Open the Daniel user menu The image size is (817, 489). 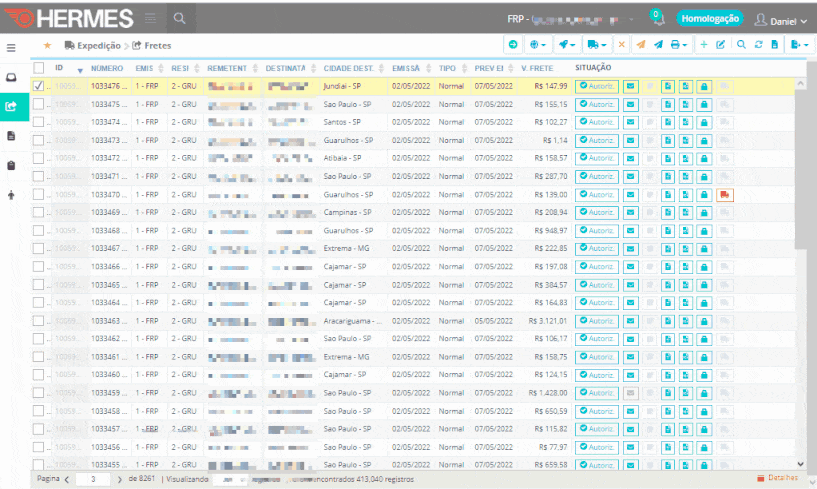[x=780, y=19]
